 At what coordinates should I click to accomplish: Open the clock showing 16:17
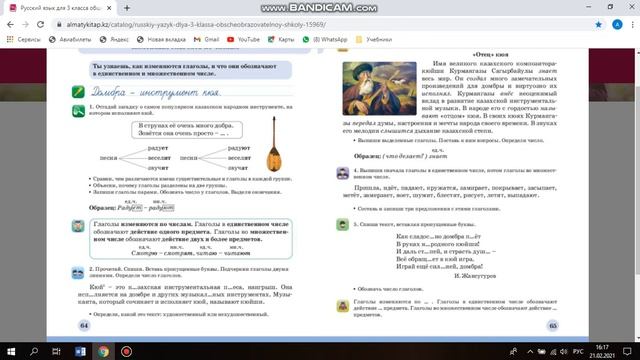point(602,351)
